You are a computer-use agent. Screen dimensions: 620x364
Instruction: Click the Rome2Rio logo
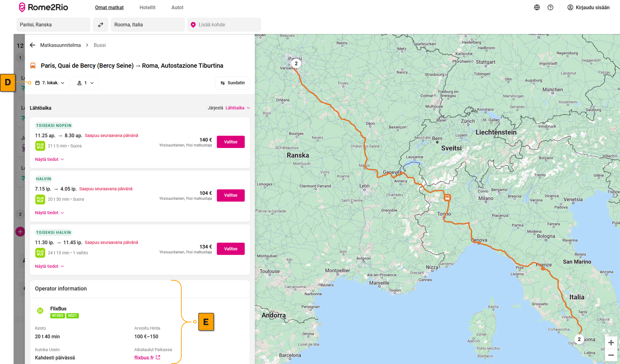[44, 7]
